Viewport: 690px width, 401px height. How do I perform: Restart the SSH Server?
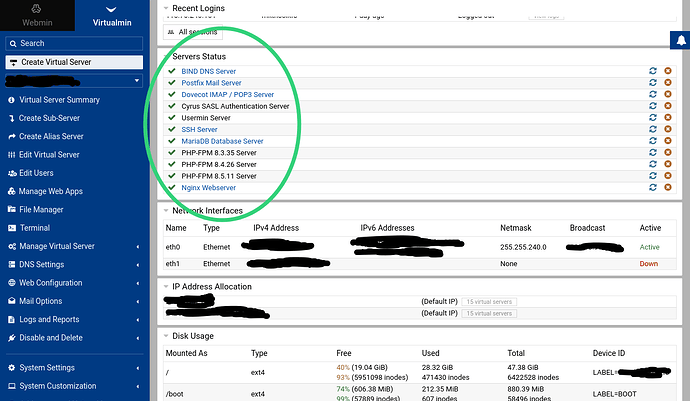[x=653, y=129]
